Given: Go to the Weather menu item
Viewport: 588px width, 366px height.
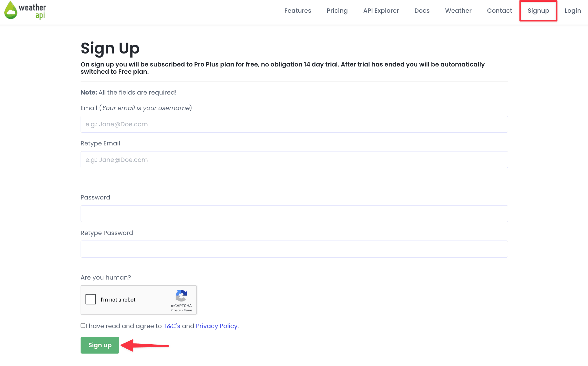Looking at the screenshot, I should (458, 10).
